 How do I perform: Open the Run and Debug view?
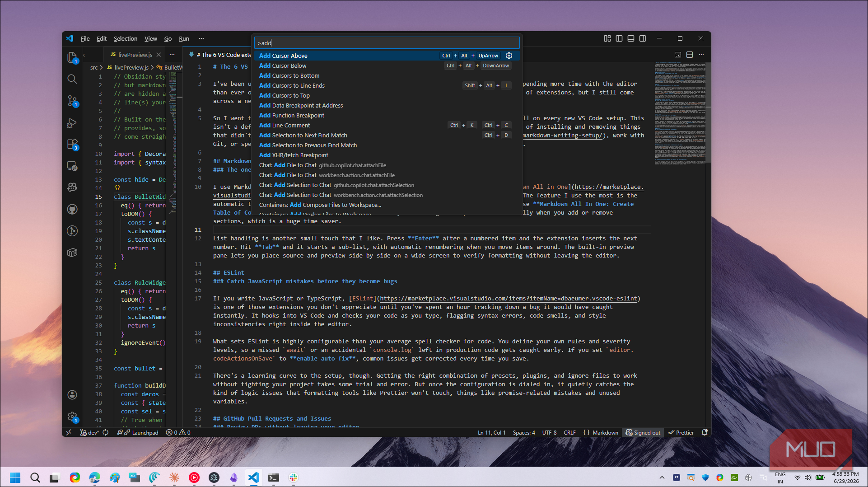coord(72,122)
